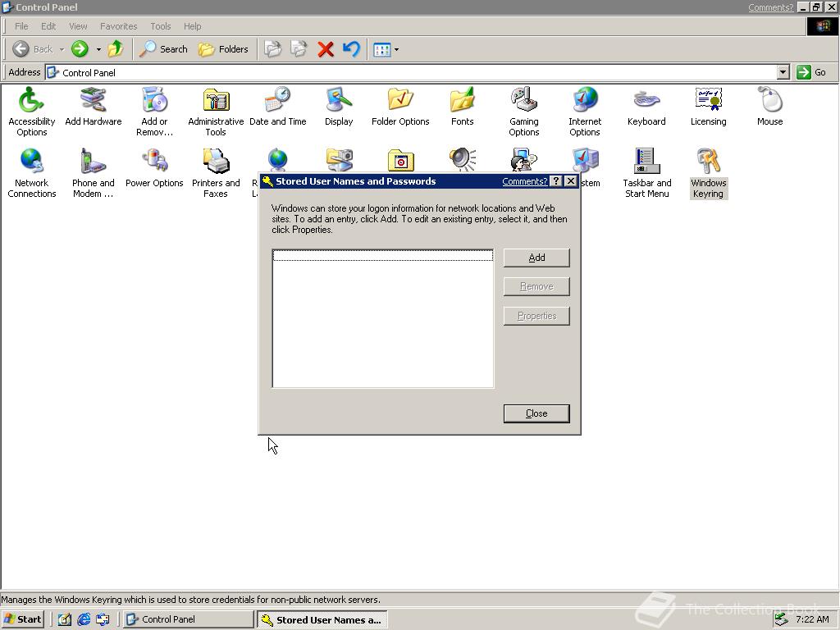Open the Forward history dropdown arrow
The width and height of the screenshot is (840, 630).
[98, 49]
